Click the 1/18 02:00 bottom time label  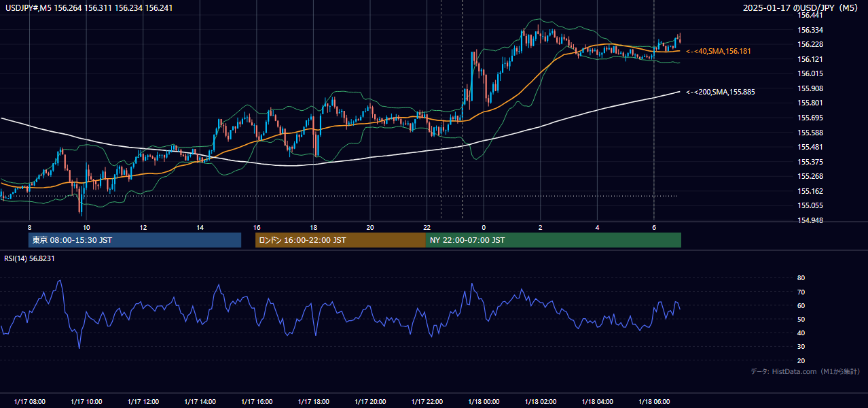[540, 402]
